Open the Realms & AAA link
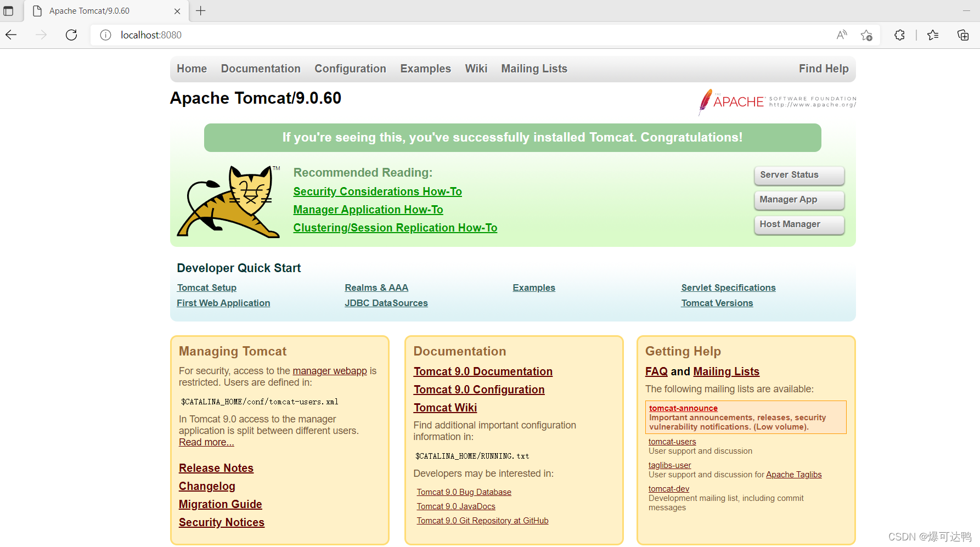 376,287
